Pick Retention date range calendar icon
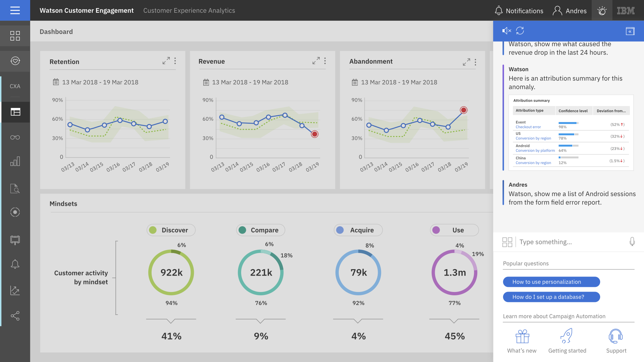 (56, 82)
